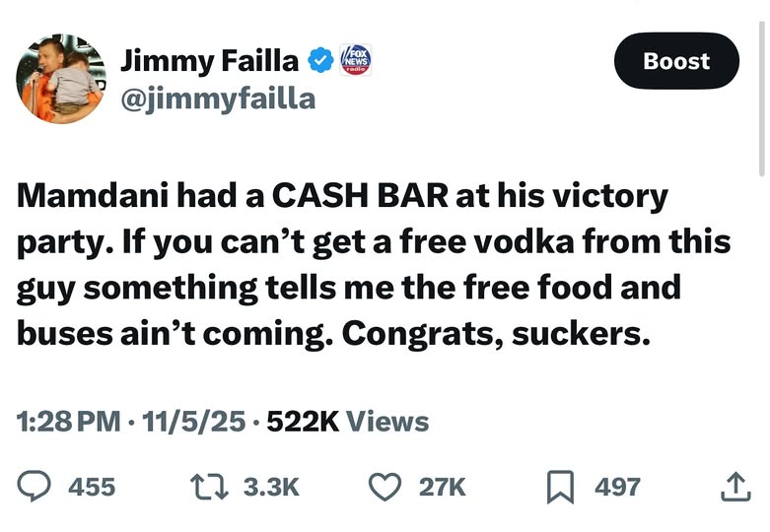Click the blue verified checkmark badge
The image size is (770, 532).
pos(319,61)
